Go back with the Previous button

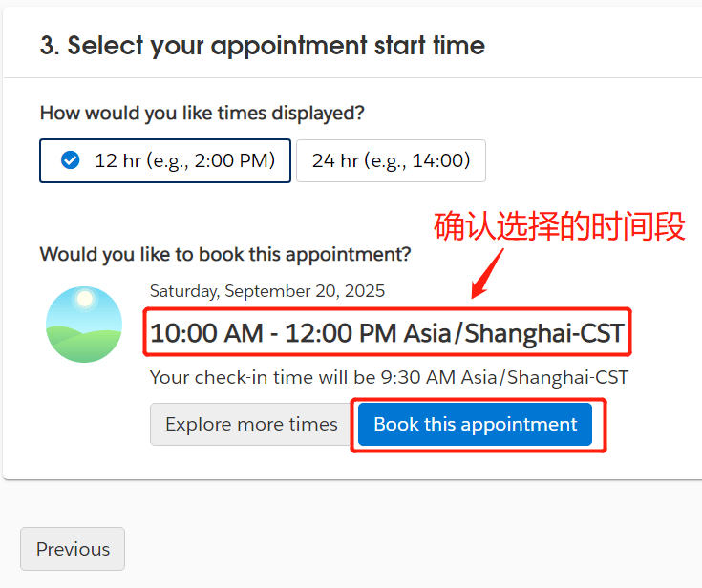[73, 549]
